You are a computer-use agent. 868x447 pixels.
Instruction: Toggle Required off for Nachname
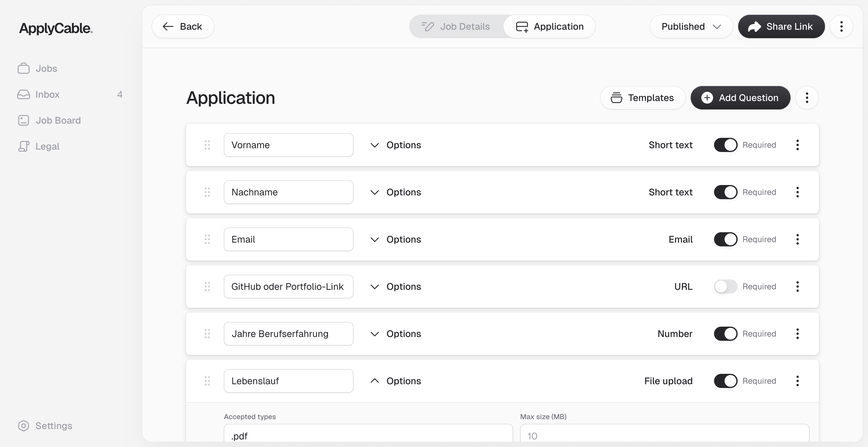pos(725,192)
